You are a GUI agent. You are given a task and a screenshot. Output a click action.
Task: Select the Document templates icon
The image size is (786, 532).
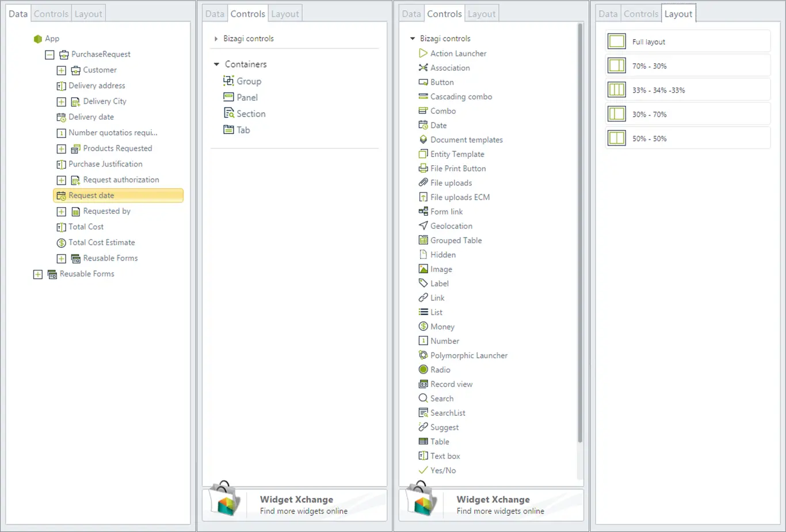[x=423, y=140]
